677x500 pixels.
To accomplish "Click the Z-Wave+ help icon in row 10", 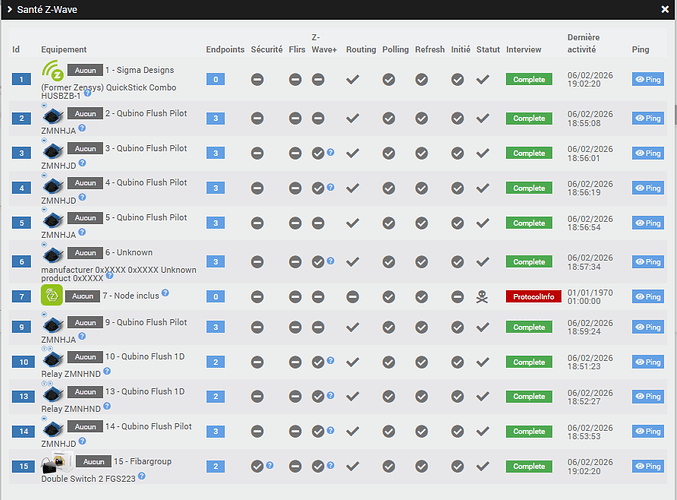I will tap(331, 360).
